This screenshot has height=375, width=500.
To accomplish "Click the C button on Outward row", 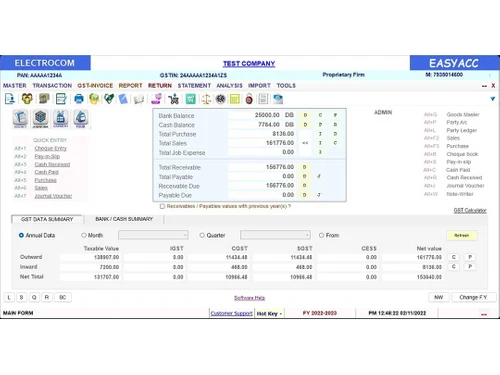I will [x=454, y=257].
